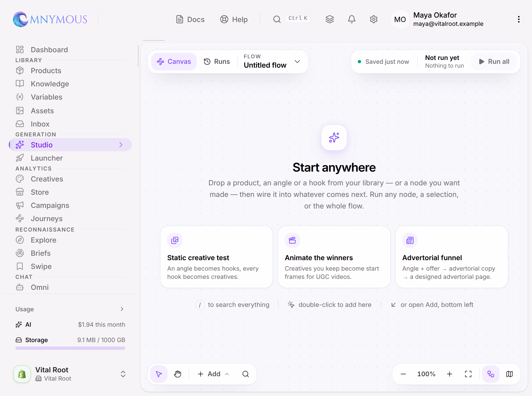Open Assets from sidebar

(70, 111)
